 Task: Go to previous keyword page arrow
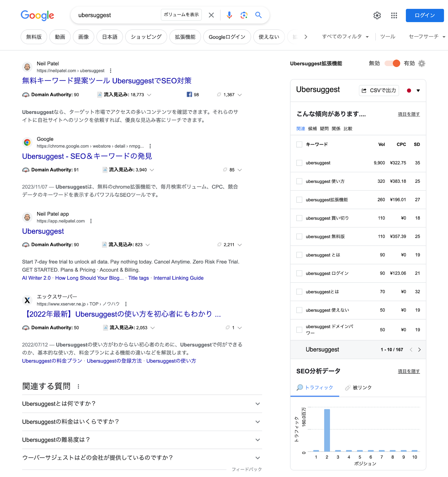pos(411,350)
